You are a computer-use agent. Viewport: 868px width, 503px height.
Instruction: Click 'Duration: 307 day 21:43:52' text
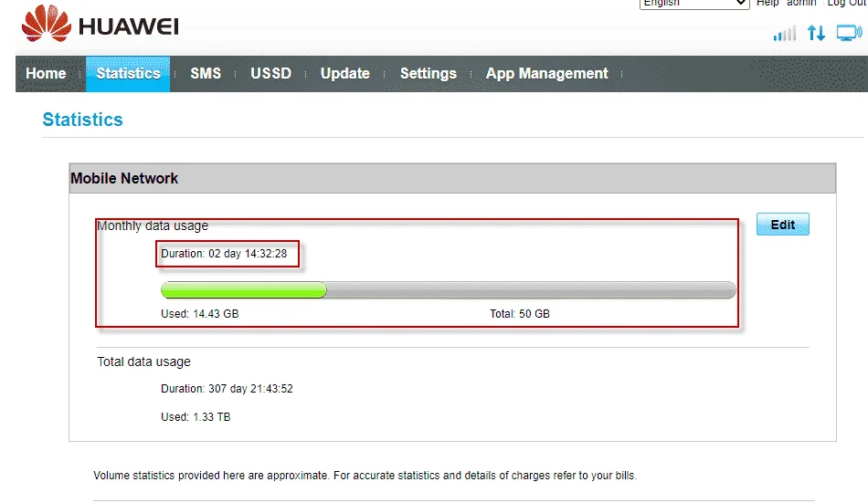pyautogui.click(x=227, y=389)
